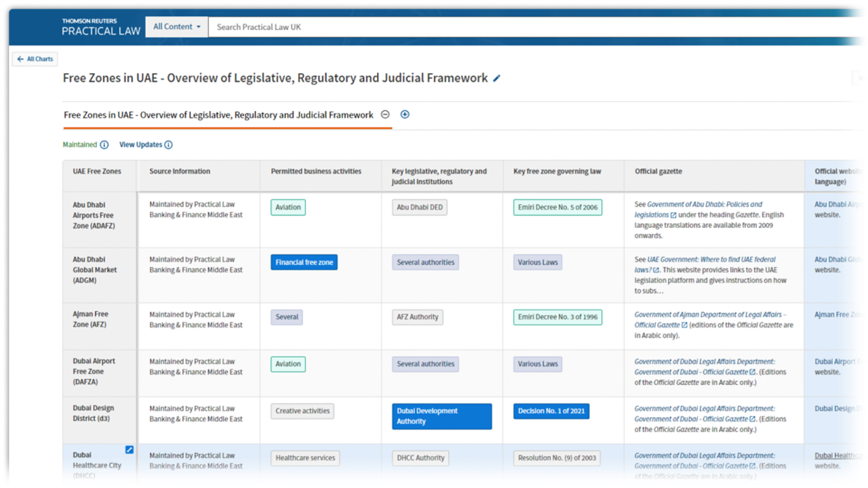
Task: Click edit icon on Dubai Healthcare City row
Action: click(x=130, y=450)
